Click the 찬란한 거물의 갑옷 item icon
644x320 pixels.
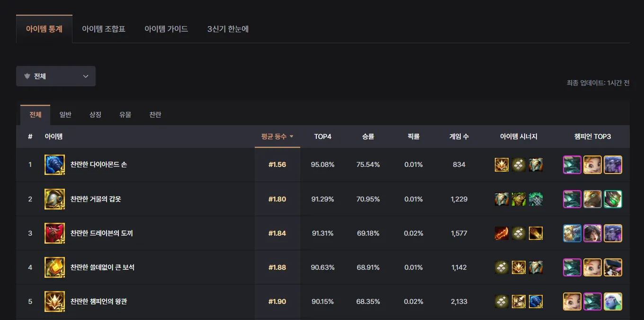(54, 199)
